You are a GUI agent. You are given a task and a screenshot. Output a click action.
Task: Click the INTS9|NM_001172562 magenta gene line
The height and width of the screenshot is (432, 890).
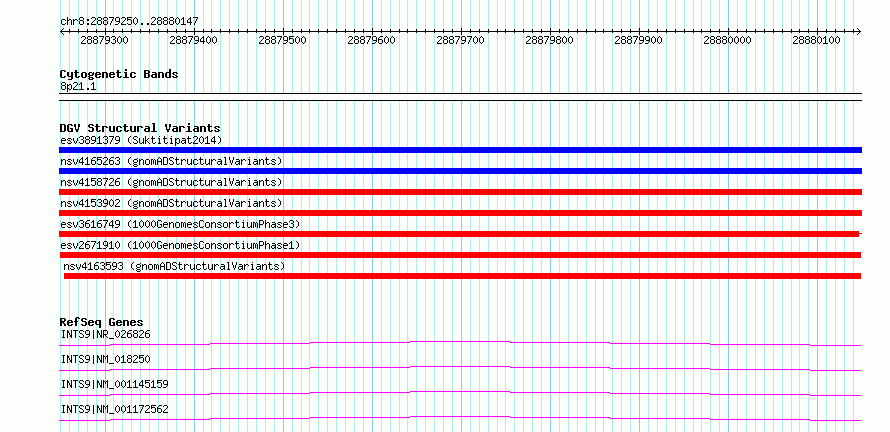pos(460,418)
